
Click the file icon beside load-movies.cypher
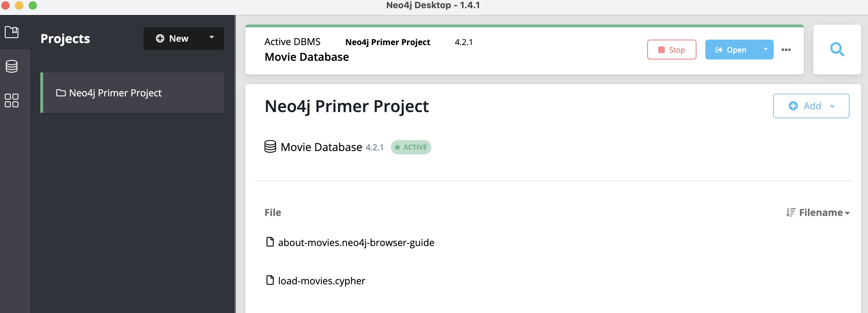coord(270,280)
